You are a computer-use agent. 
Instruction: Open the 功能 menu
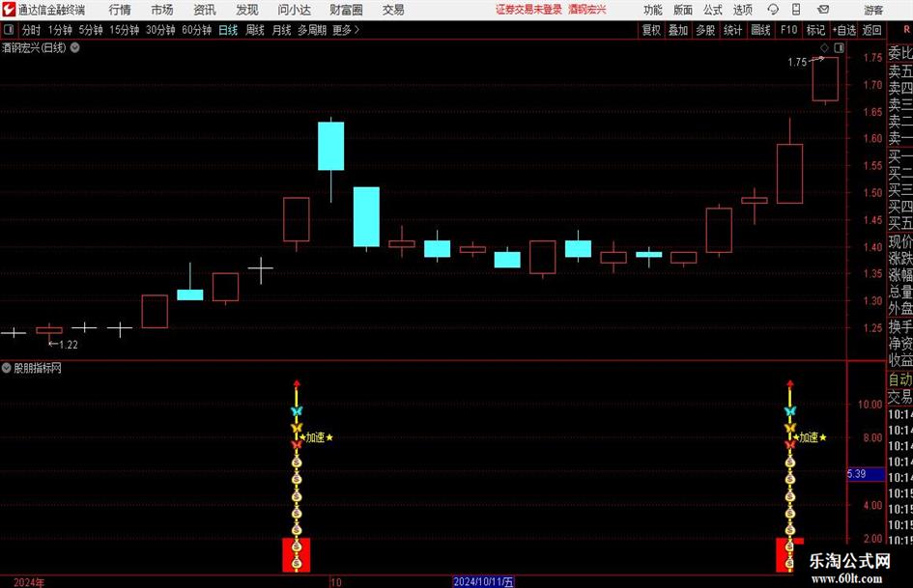[x=653, y=10]
